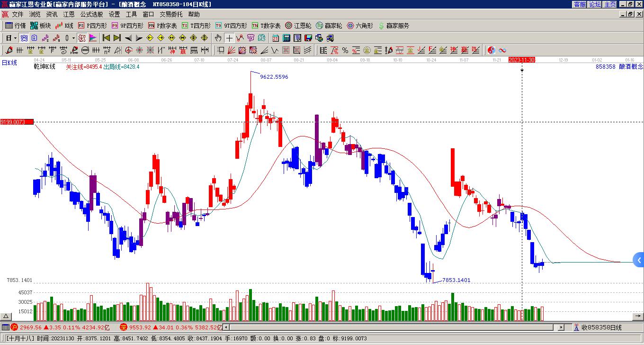
Task: Go to the 主页 homepage link
Action: coord(610,4)
